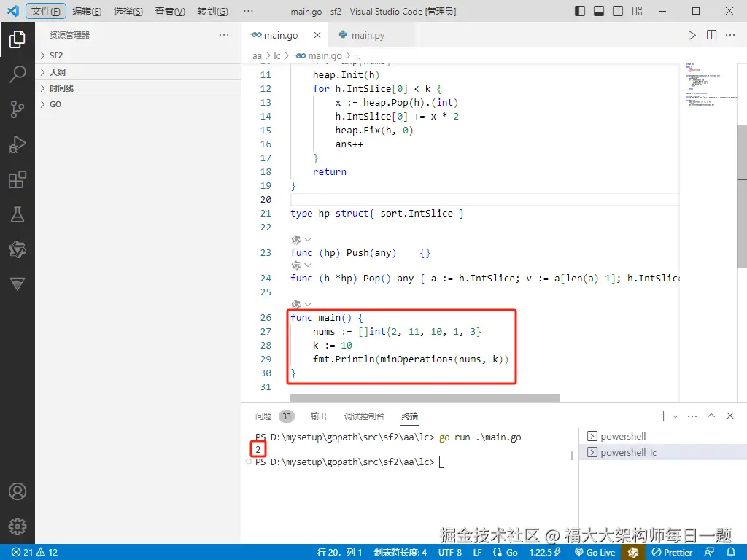Expand the AI code lens above func main
Viewport: 747px width, 560px height.
click(x=301, y=304)
